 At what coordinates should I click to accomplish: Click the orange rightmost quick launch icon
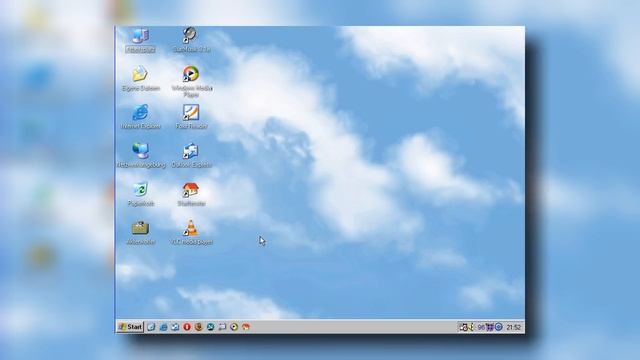[246, 327]
